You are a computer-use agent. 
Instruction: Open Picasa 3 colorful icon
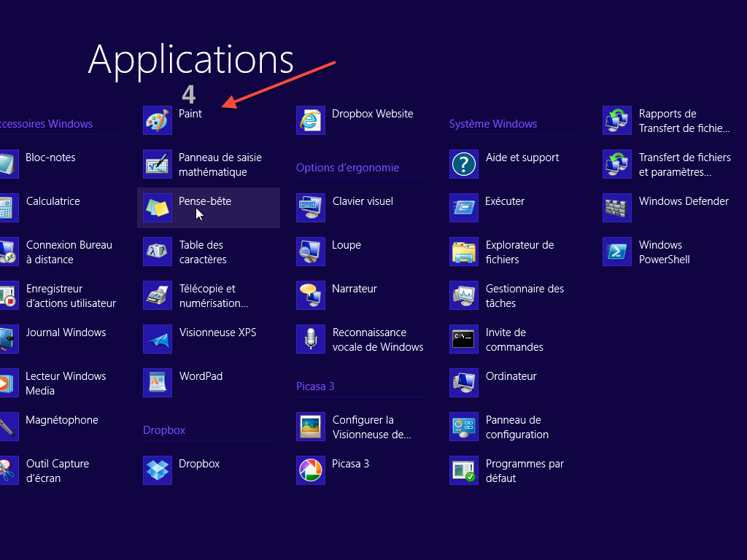pos(311,470)
